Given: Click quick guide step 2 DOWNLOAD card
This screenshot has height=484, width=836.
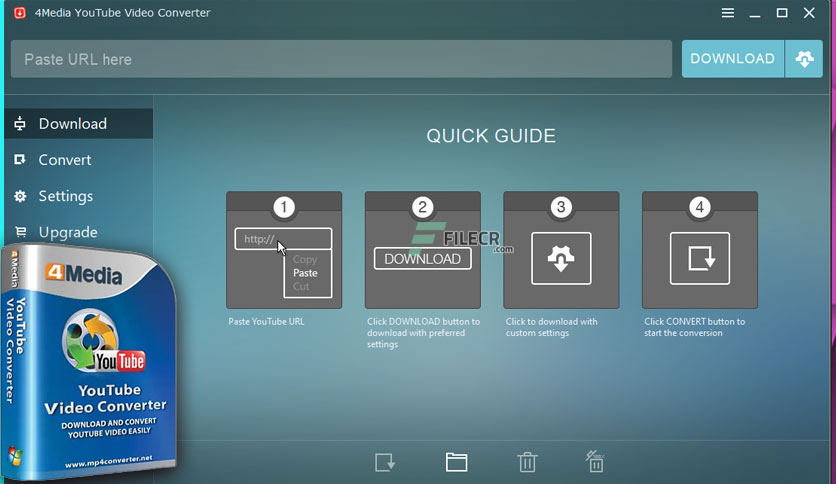Looking at the screenshot, I should coord(423,250).
